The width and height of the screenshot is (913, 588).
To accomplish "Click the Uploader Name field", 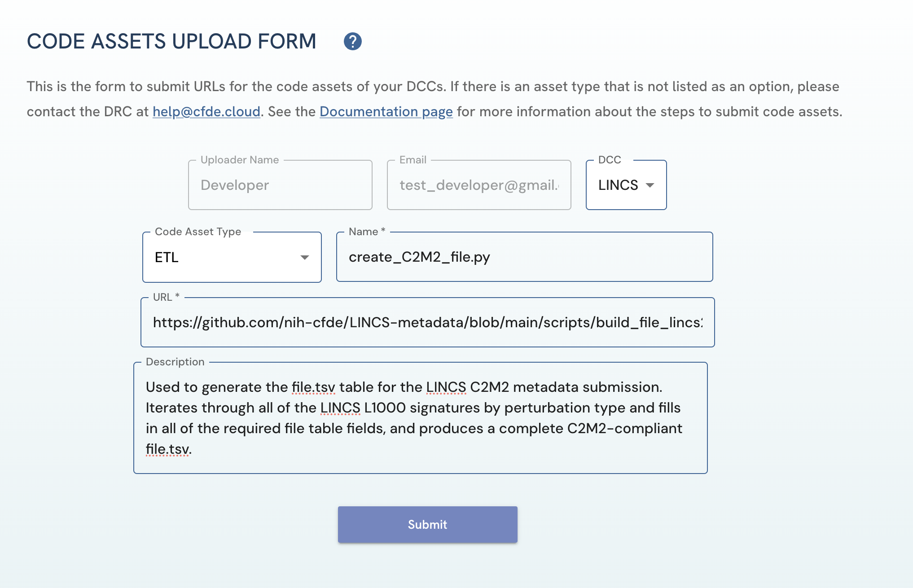I will (280, 185).
